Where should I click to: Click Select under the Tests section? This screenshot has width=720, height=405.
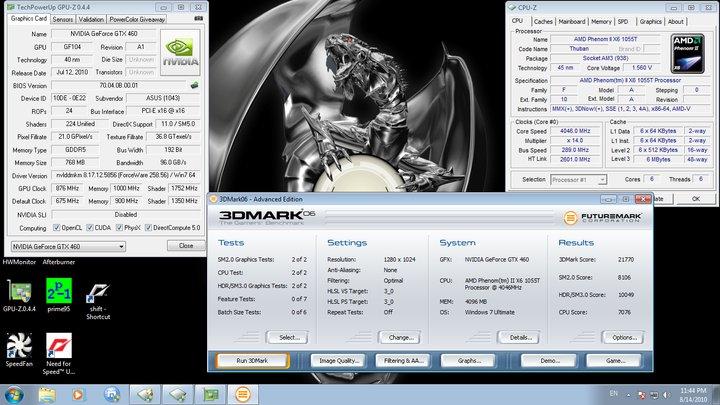288,337
